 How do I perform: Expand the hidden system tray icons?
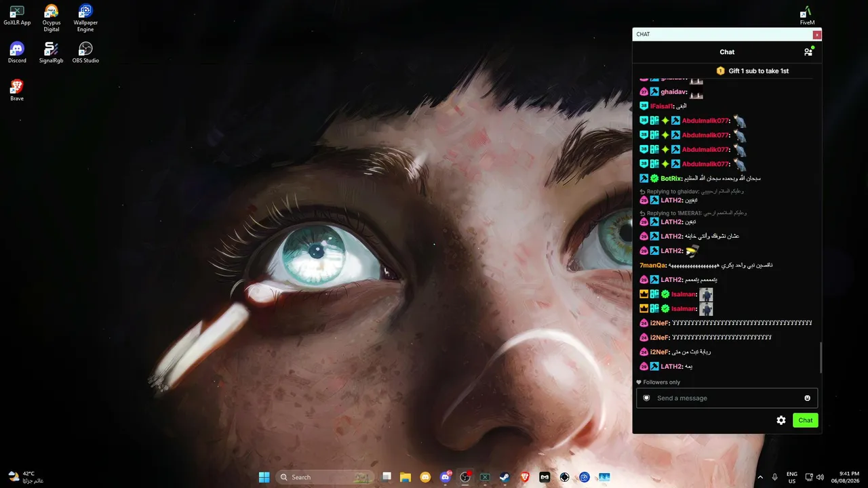pos(759,477)
